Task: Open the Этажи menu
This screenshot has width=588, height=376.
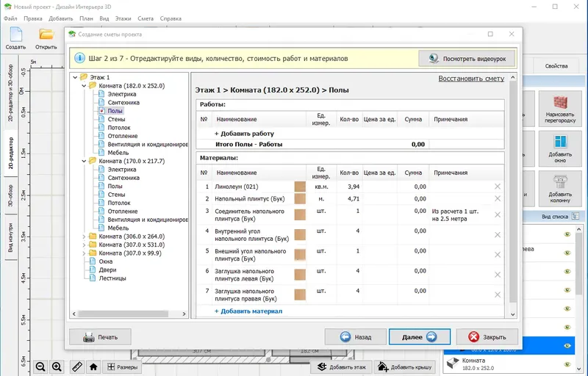Action: (x=123, y=18)
